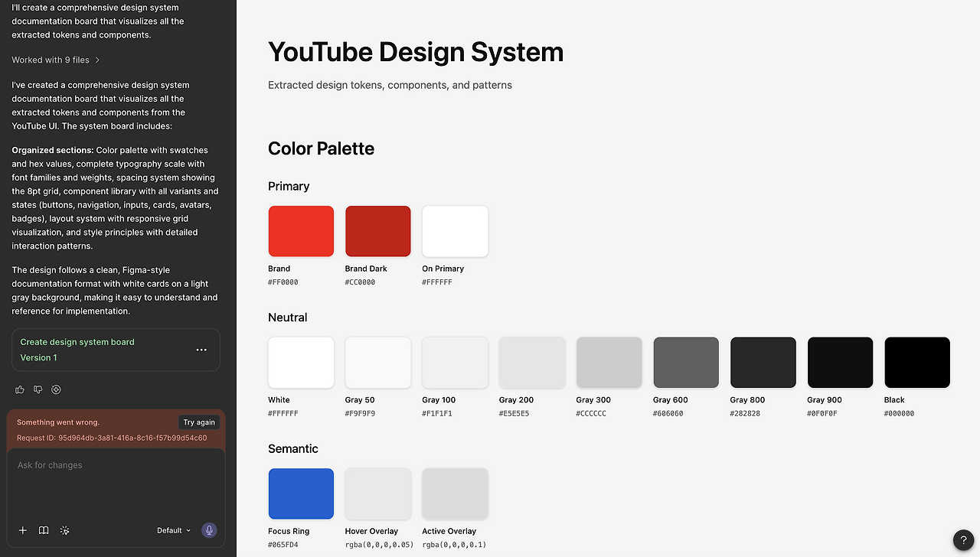
Task: Open the Default mode dropdown
Action: 174,530
